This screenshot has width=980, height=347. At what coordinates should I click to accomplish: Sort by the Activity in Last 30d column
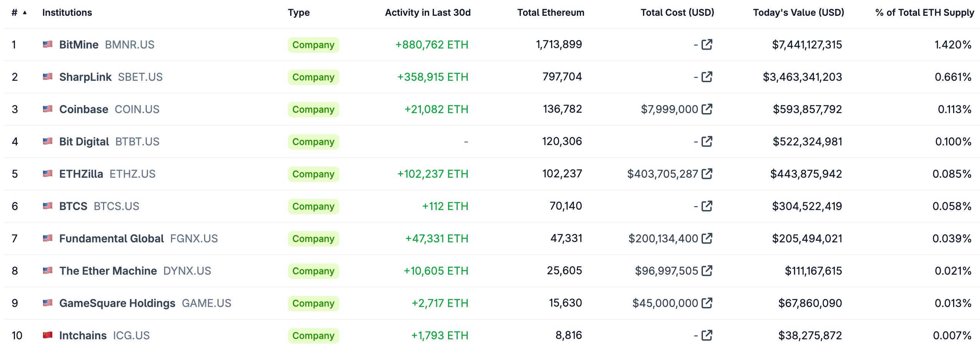(x=427, y=13)
